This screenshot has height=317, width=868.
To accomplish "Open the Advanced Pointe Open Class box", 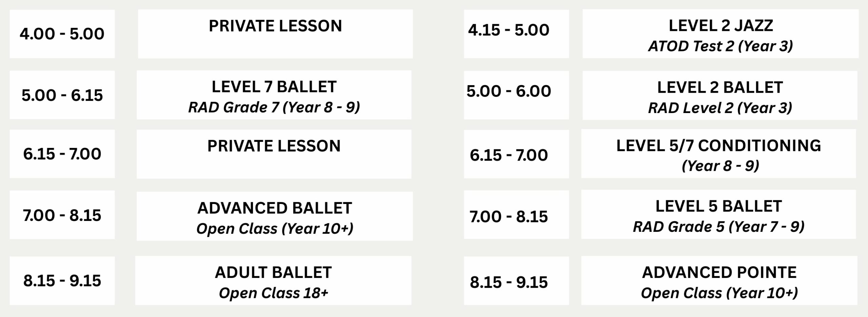I will 719,281.
